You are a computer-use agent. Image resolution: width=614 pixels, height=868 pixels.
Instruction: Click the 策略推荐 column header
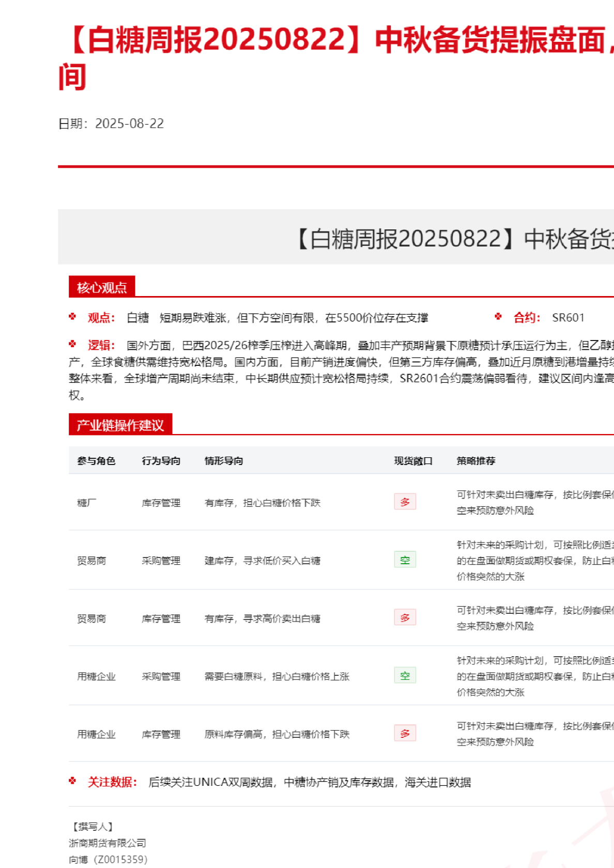[x=476, y=461]
